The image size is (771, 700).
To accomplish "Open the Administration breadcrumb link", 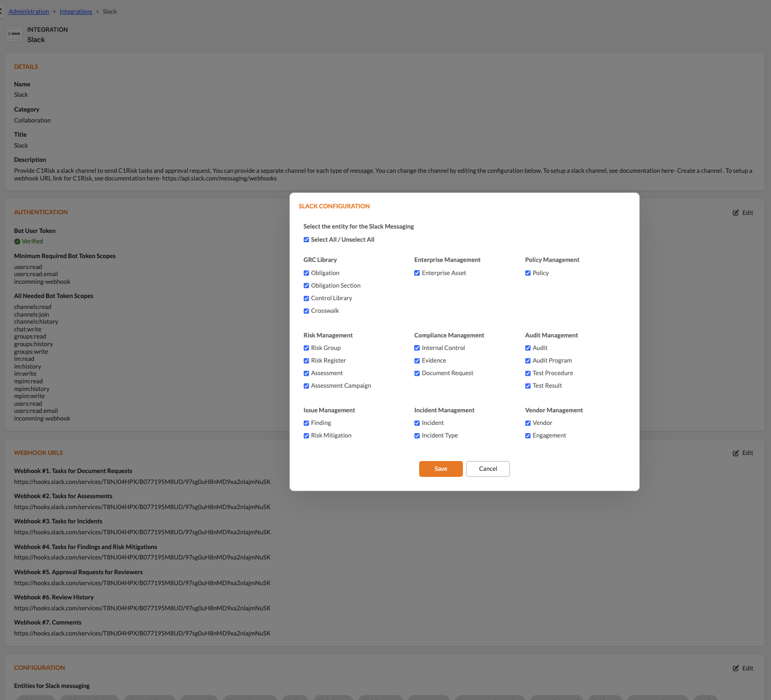I will click(29, 11).
